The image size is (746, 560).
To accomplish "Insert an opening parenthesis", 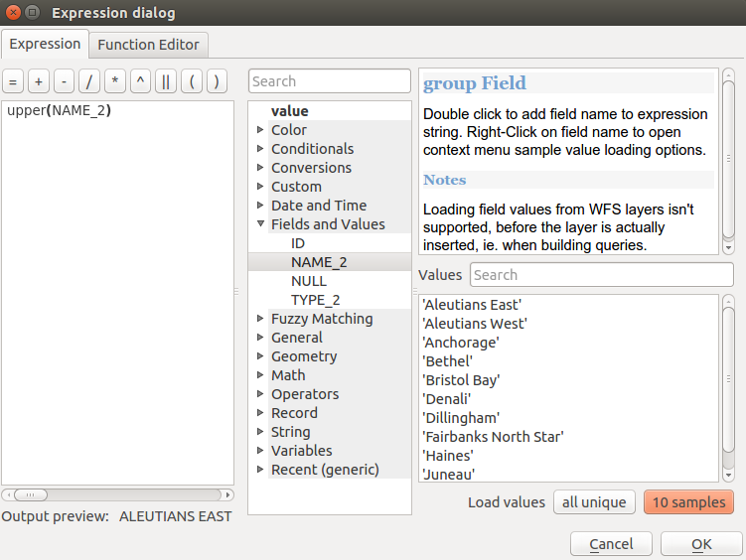I will click(191, 81).
